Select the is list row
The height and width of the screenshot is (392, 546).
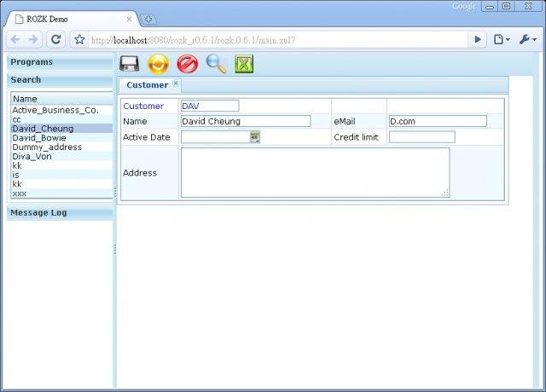62,175
